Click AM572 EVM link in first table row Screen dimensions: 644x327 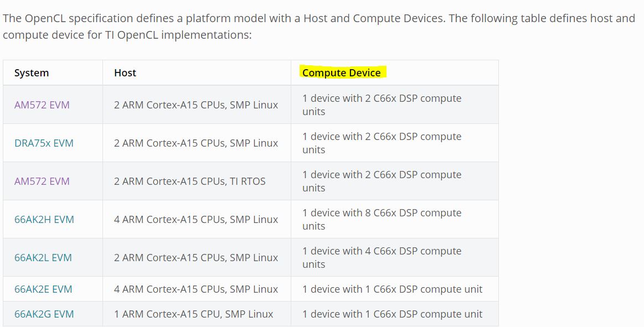[42, 105]
